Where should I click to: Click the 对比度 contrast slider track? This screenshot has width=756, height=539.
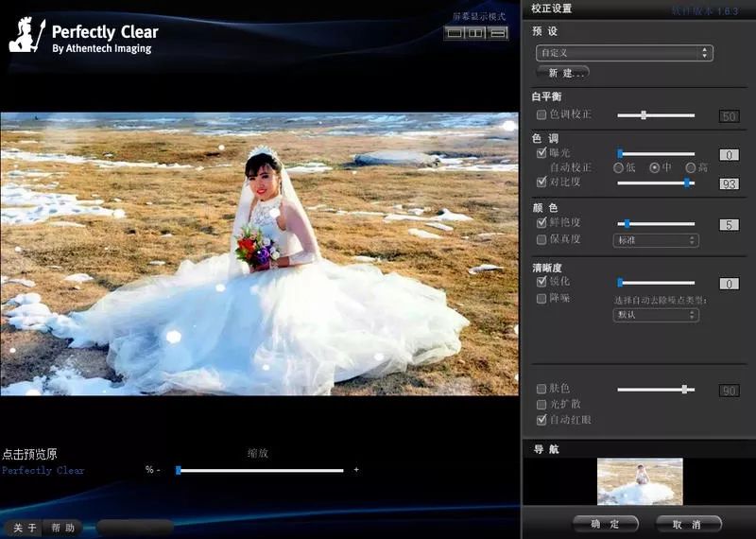656,183
